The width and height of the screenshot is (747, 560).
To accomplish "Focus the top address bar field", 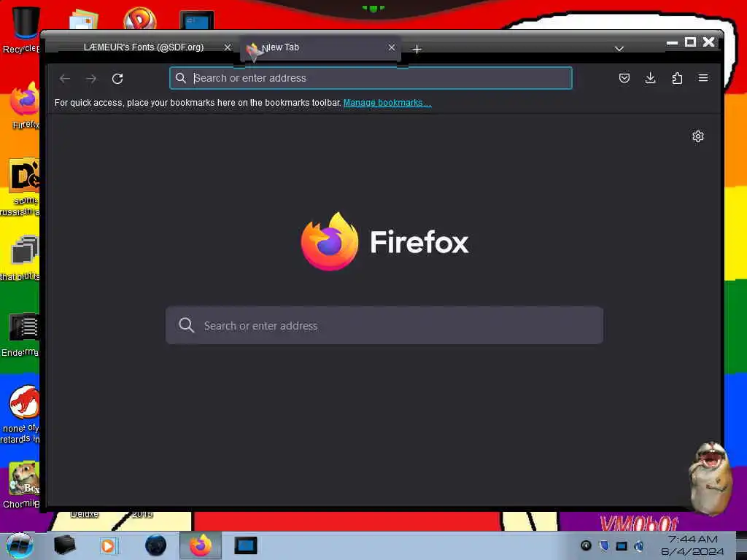I will click(371, 78).
